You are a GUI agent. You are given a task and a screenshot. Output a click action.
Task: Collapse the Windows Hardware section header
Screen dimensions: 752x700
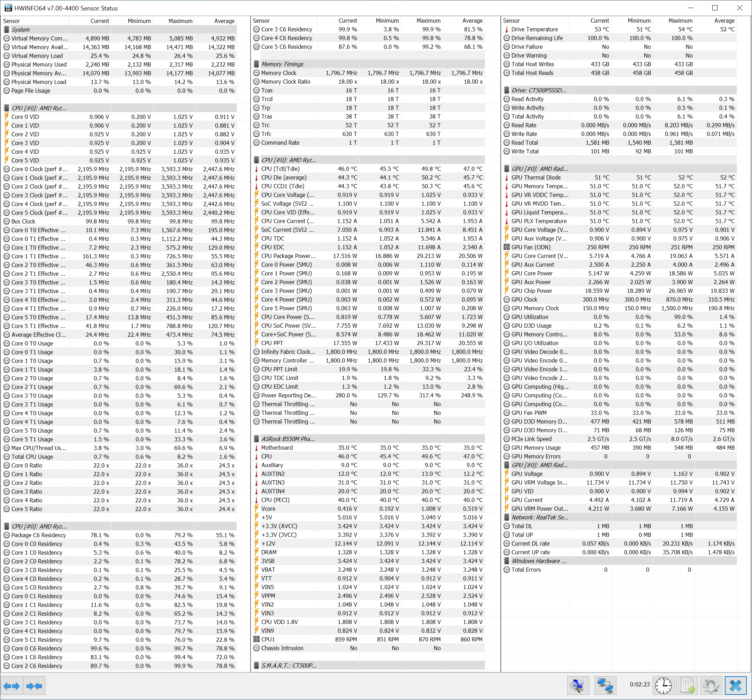coord(539,561)
